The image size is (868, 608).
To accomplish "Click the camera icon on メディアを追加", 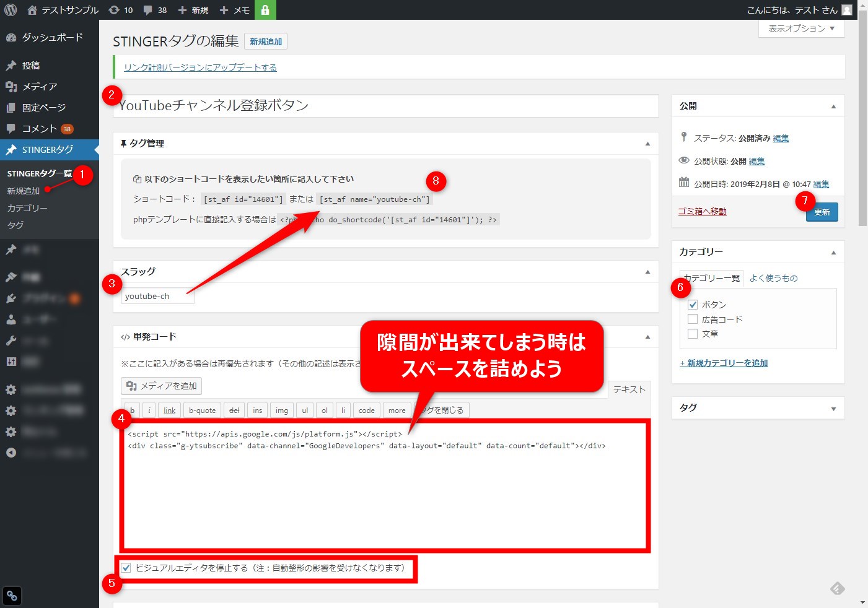I will click(131, 386).
